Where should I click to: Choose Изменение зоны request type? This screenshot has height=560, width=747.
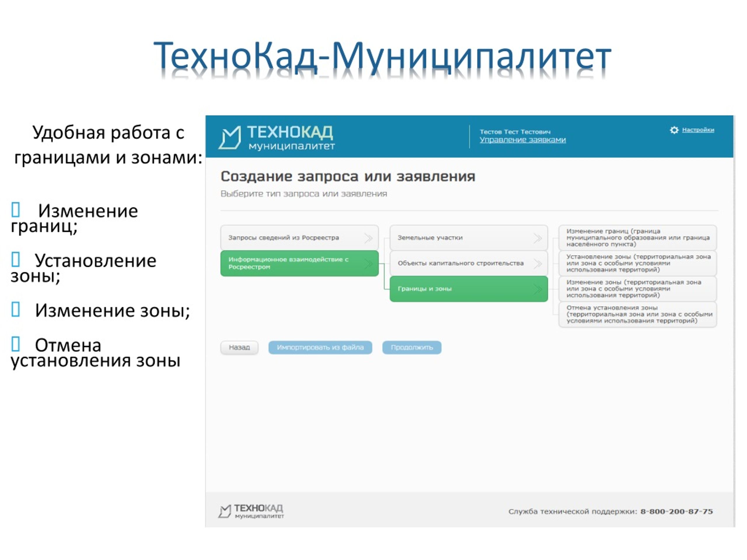(638, 289)
